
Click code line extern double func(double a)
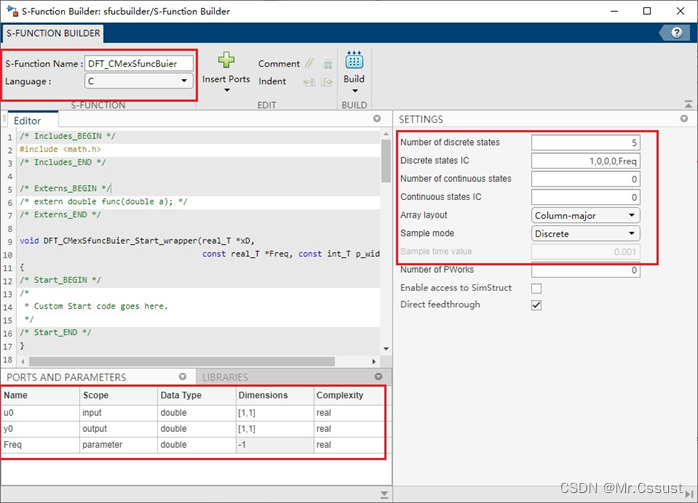click(103, 202)
